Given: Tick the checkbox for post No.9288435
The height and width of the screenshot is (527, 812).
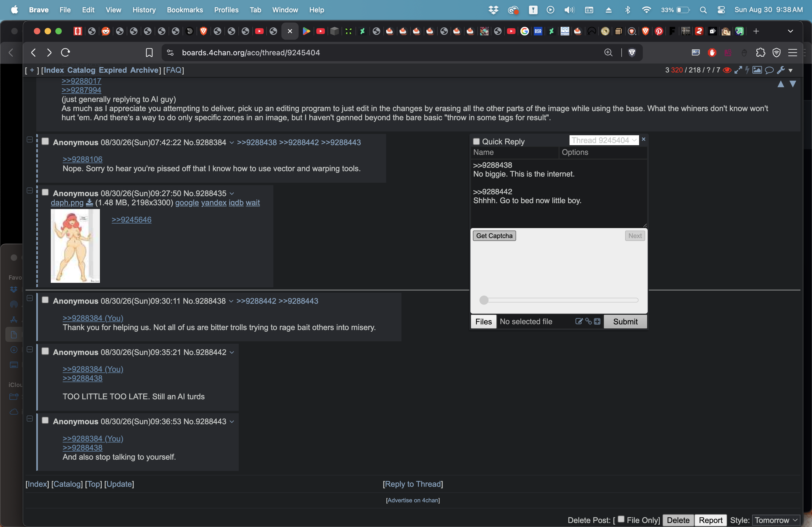Looking at the screenshot, I should 45,192.
